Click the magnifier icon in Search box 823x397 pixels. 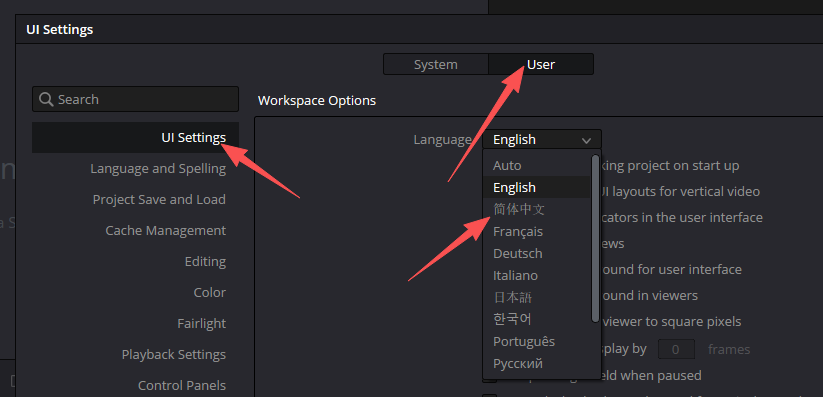click(46, 99)
